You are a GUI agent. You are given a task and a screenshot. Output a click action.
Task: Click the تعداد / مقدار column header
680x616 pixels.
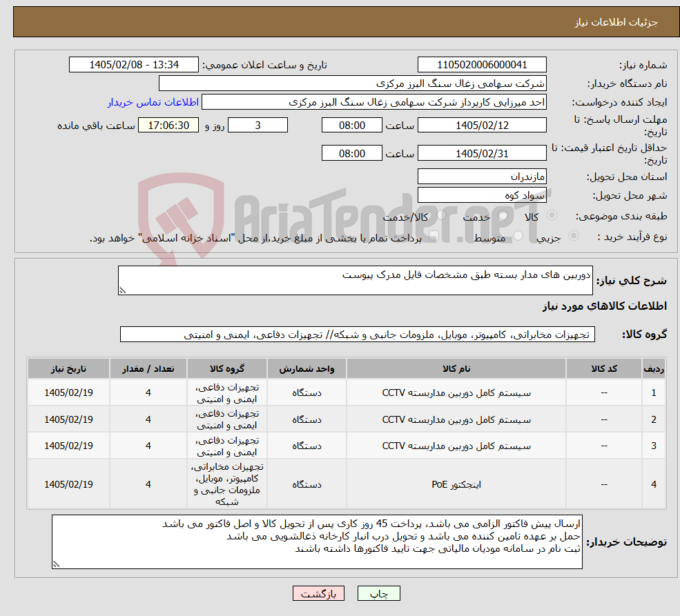(x=148, y=368)
